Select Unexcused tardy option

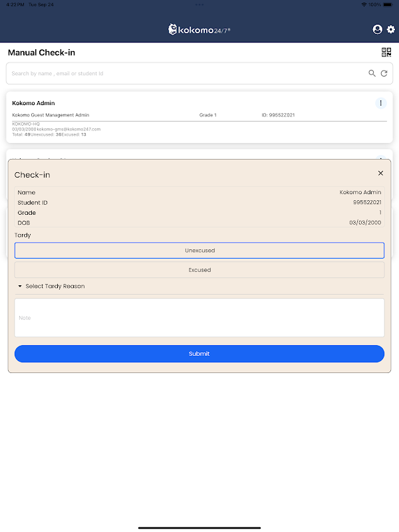[x=199, y=251]
